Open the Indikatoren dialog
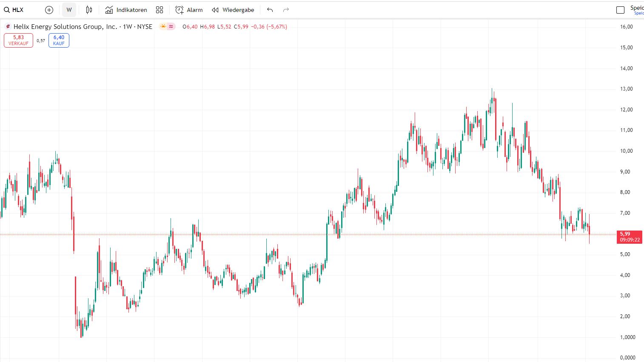Screen dimensions: 644x362 126,10
